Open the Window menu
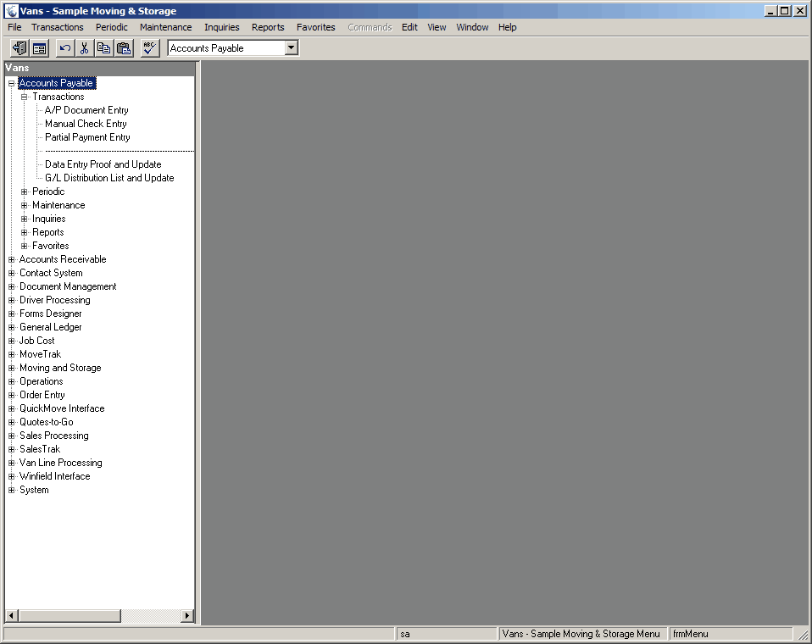 (x=472, y=27)
